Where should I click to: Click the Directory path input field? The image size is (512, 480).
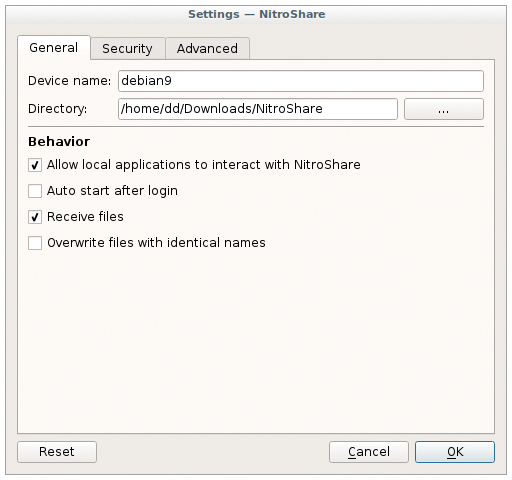[258, 109]
